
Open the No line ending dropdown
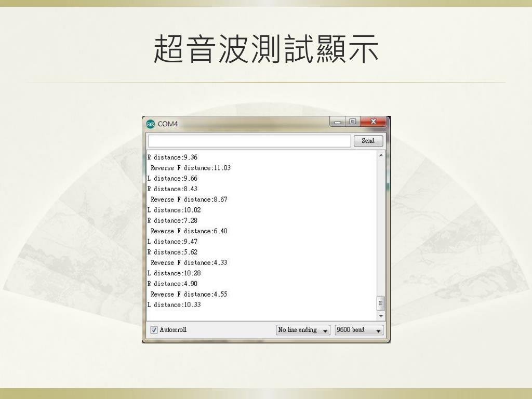click(x=303, y=330)
